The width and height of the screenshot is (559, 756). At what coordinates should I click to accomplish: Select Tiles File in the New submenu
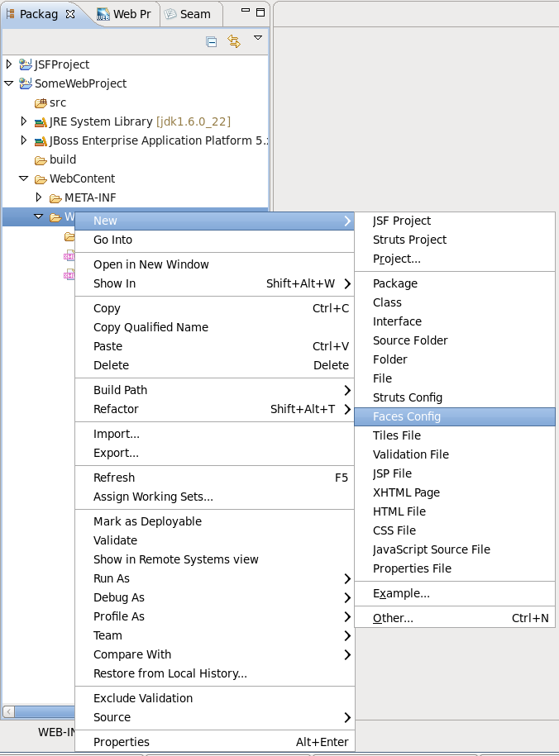[x=455, y=435]
